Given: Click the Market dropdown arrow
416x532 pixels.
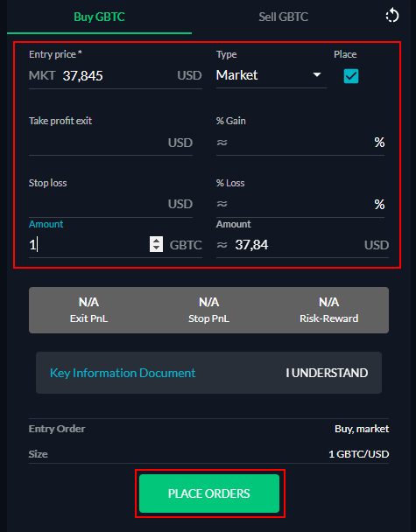Looking at the screenshot, I should click(x=317, y=74).
